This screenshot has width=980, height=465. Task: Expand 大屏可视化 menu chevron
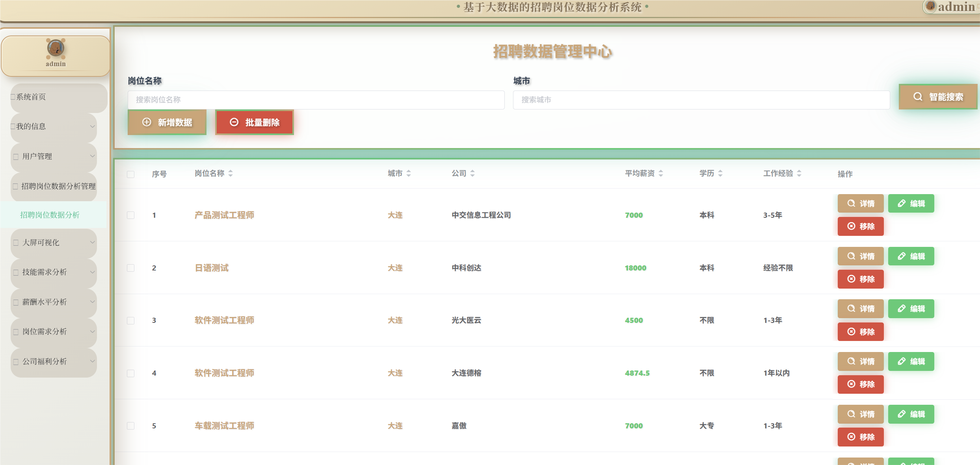[92, 243]
